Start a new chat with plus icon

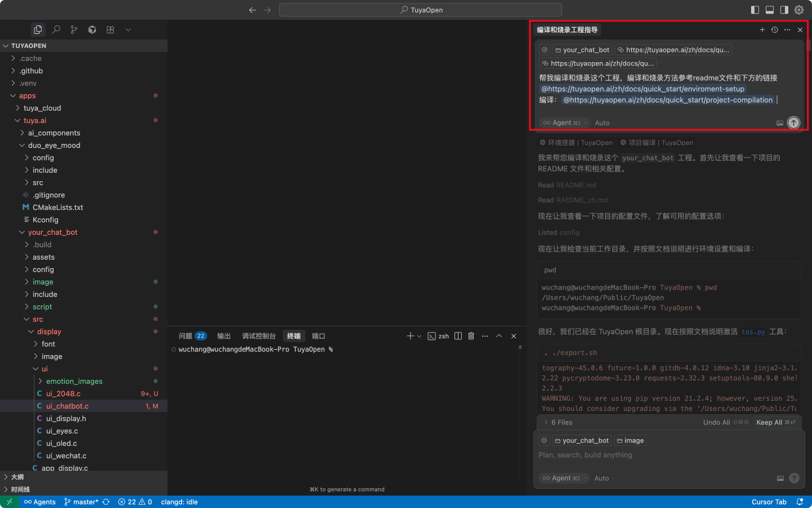click(x=762, y=30)
